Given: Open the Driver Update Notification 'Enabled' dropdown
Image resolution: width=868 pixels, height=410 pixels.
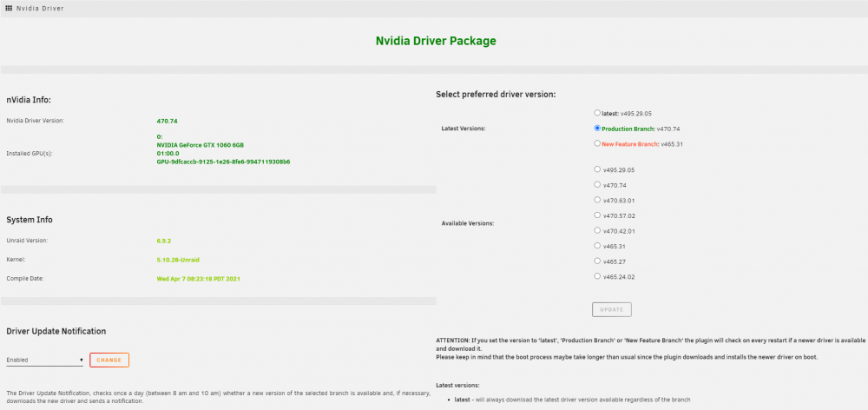Looking at the screenshot, I should 45,360.
